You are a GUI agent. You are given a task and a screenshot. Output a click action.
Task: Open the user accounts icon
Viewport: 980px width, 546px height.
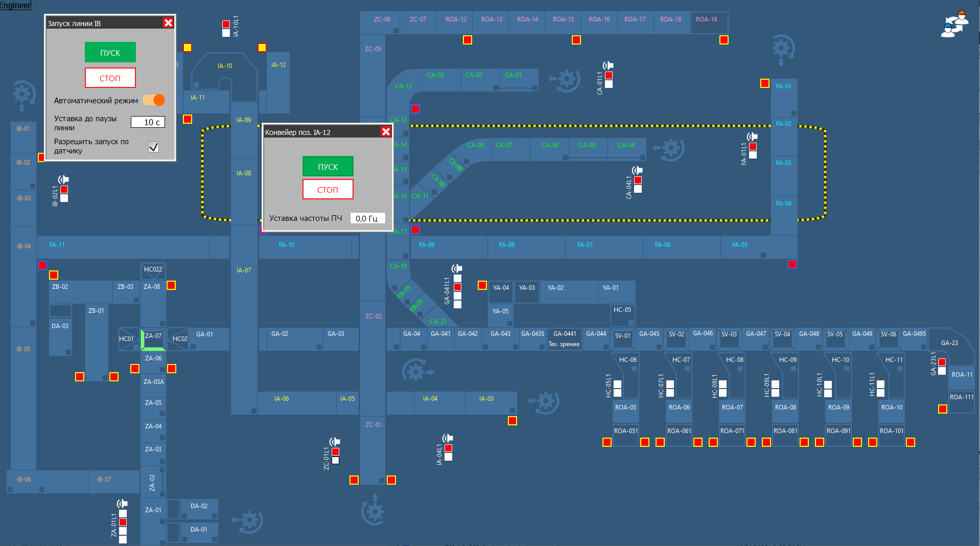pos(954,24)
